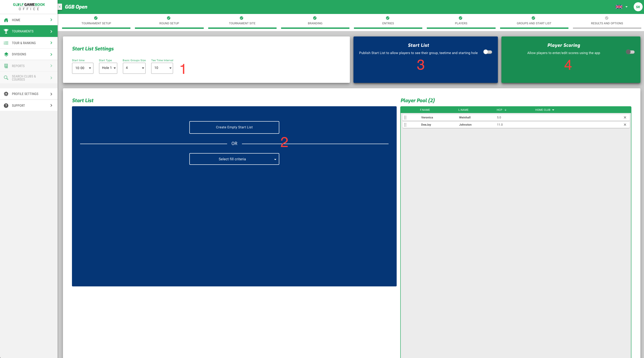Toggle the collapse sidebar arrow
The height and width of the screenshot is (358, 644).
click(x=59, y=7)
